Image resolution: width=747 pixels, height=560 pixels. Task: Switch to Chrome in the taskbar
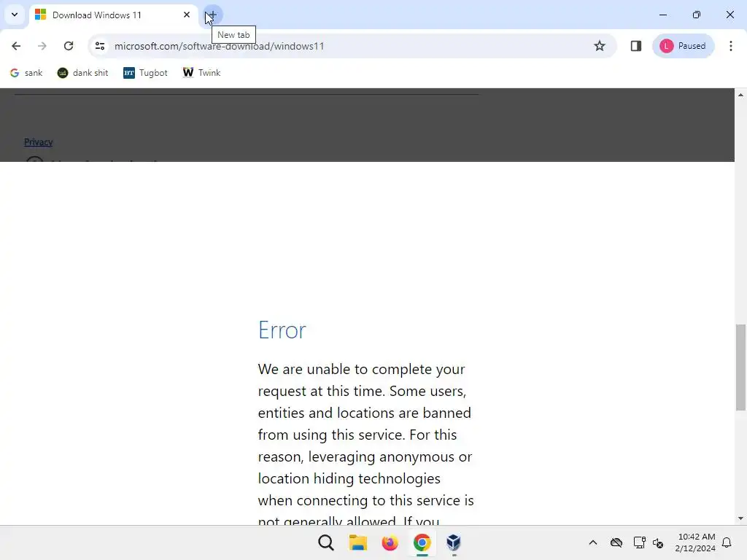pyautogui.click(x=422, y=542)
